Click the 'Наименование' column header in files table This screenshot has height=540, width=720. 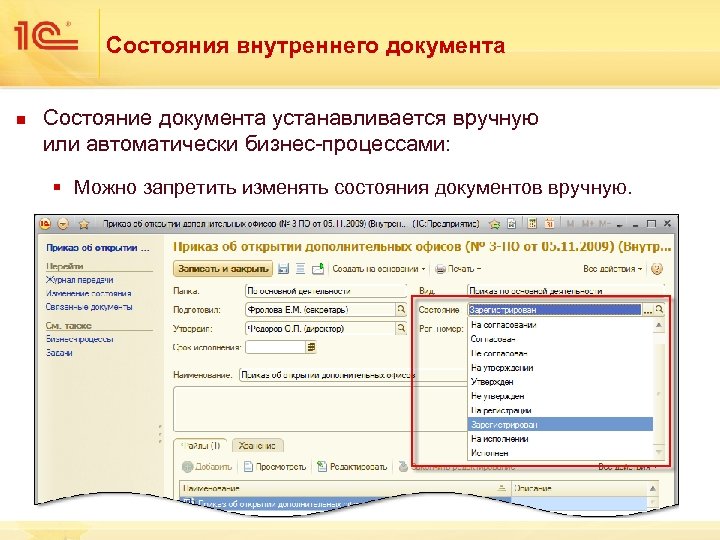click(345, 489)
